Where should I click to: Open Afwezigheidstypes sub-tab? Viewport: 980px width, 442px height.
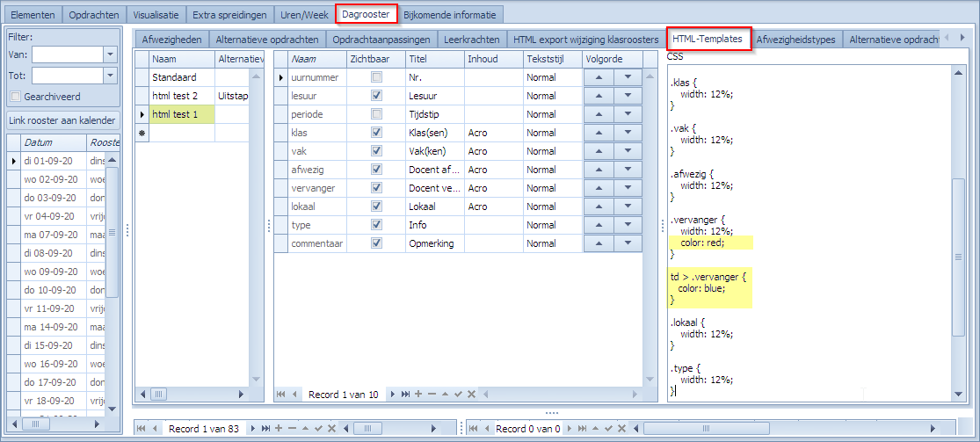(796, 40)
